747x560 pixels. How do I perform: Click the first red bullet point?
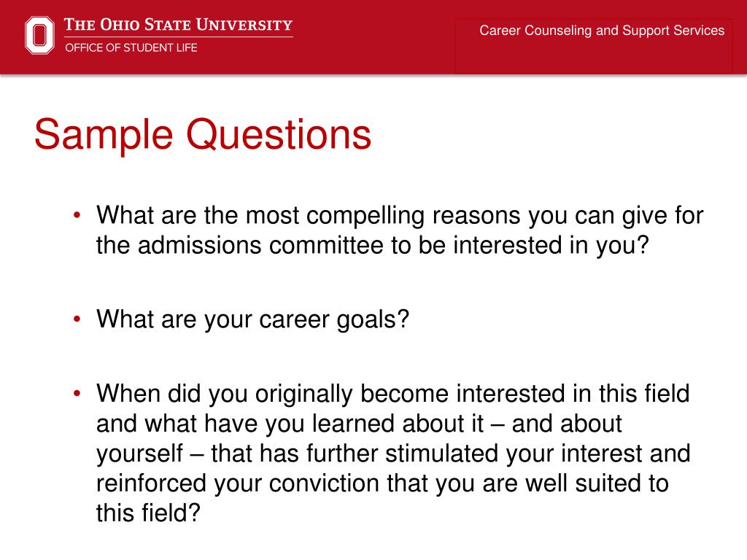77,215
